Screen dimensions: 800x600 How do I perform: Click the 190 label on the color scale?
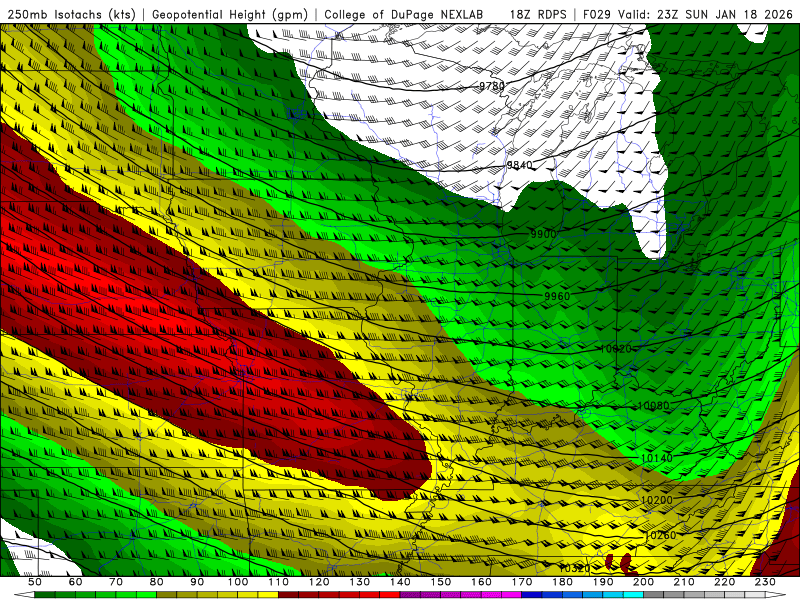point(603,582)
